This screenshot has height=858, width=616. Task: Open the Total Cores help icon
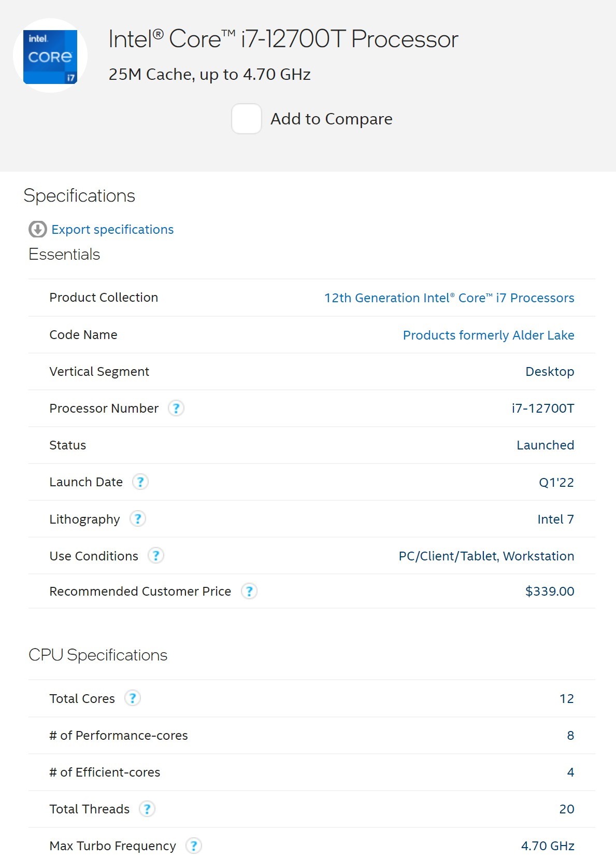[133, 698]
